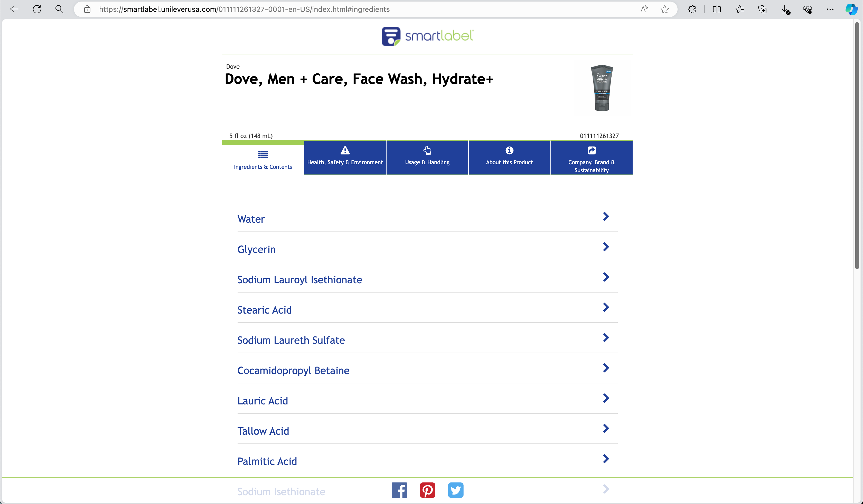Open the Copilot sidebar icon

(851, 9)
